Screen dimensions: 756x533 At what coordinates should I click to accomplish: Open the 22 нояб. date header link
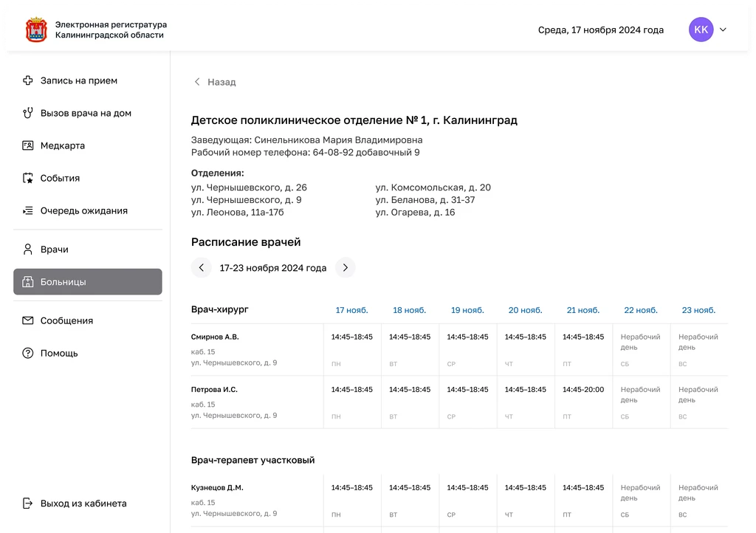[641, 310]
